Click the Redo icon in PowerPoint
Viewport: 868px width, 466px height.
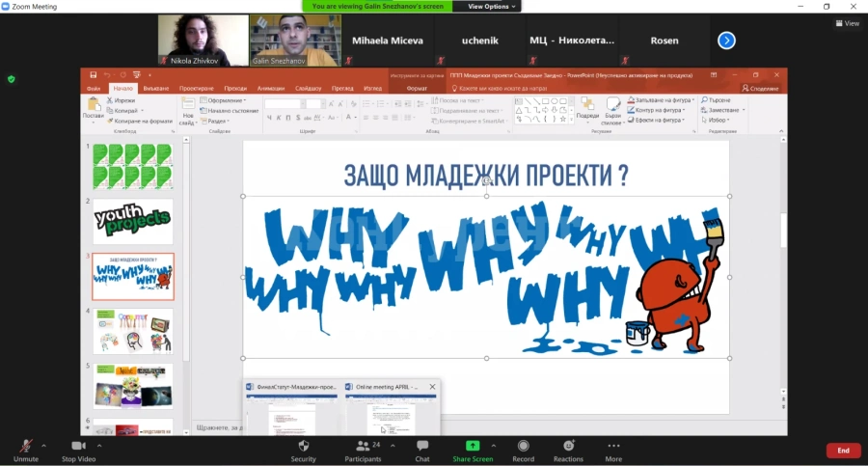click(x=122, y=75)
